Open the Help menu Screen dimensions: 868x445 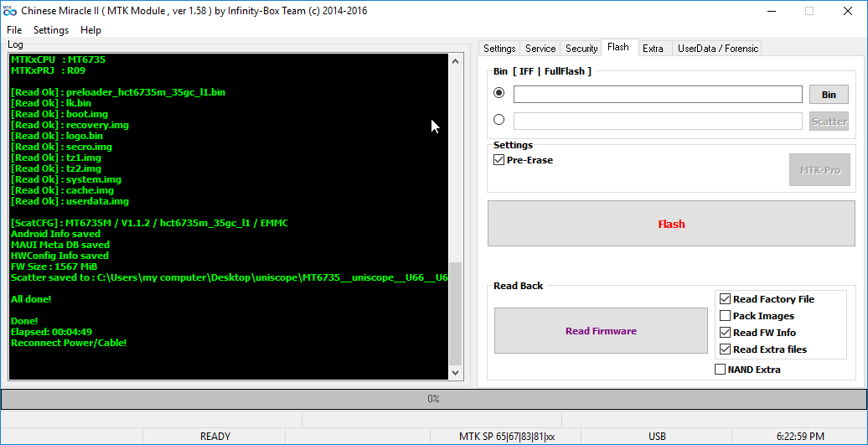[x=90, y=30]
